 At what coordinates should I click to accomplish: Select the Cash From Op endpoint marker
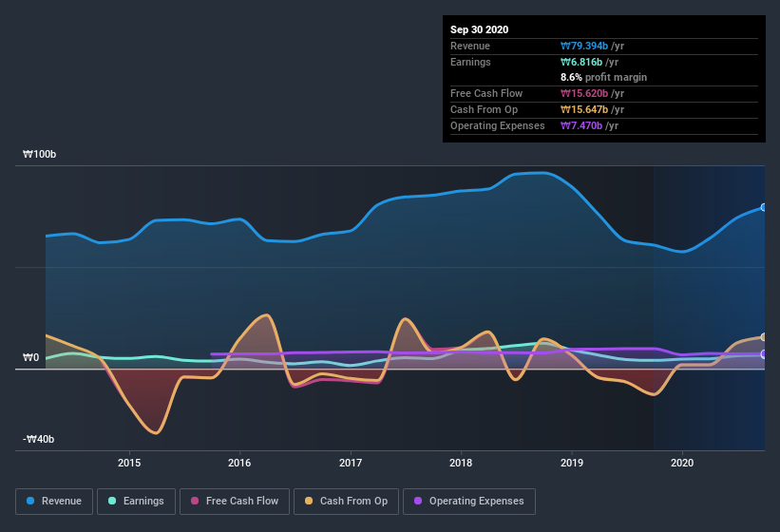[x=764, y=337]
